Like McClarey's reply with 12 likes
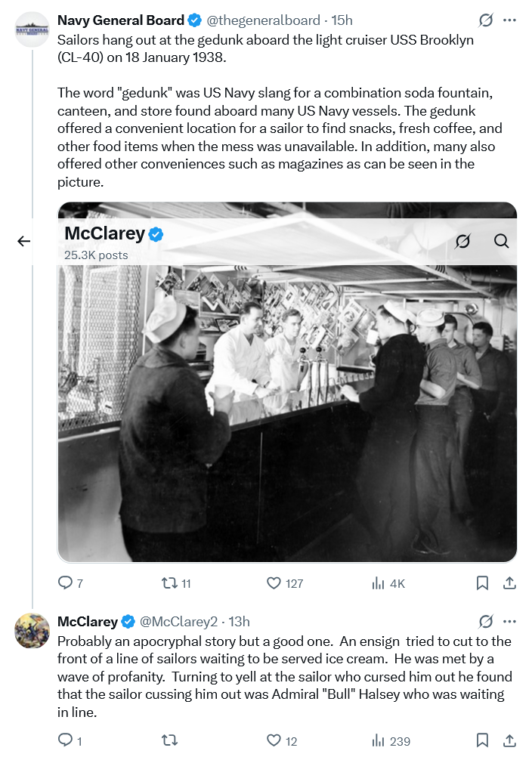This screenshot has height=757, width=532. (274, 741)
